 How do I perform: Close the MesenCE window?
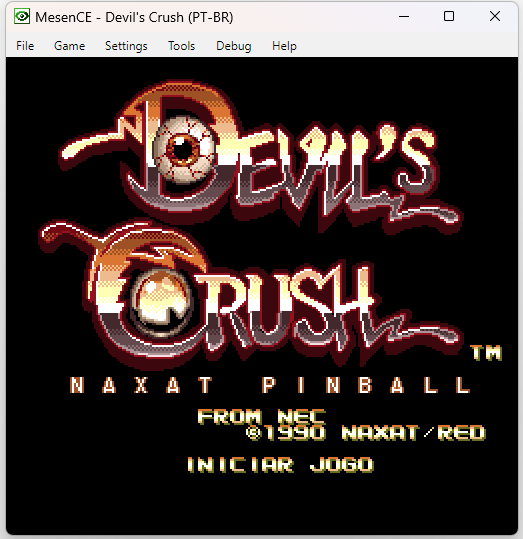[x=495, y=16]
